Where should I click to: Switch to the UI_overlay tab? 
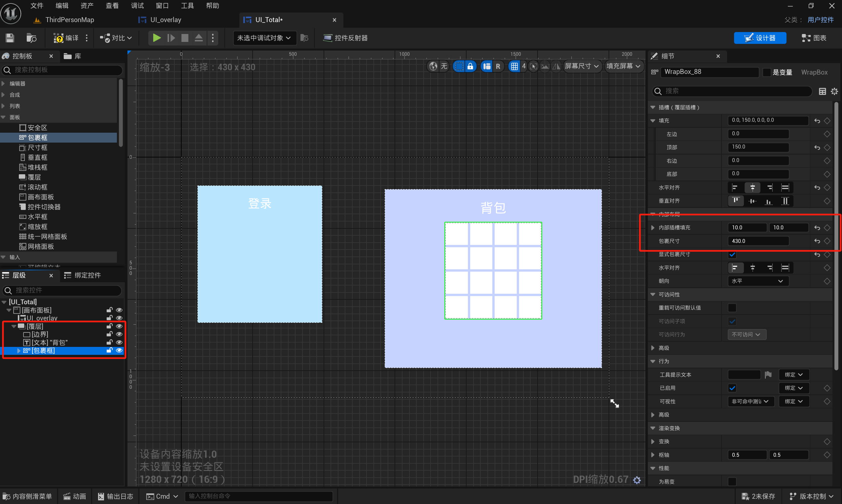click(x=166, y=20)
